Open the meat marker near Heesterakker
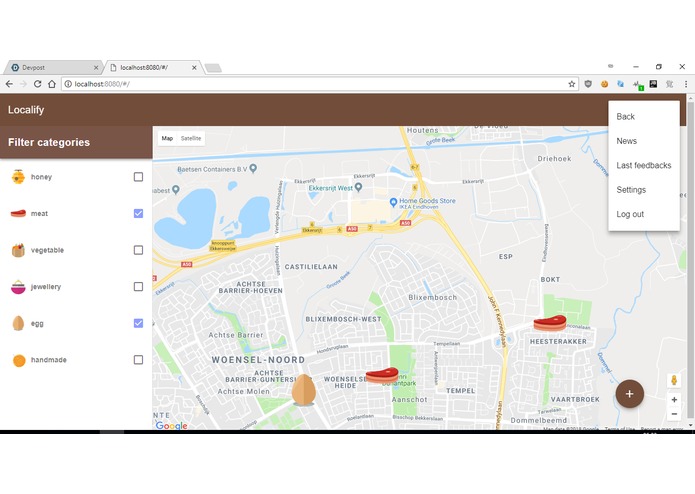Screen dimensions: 695x494 coord(550,323)
